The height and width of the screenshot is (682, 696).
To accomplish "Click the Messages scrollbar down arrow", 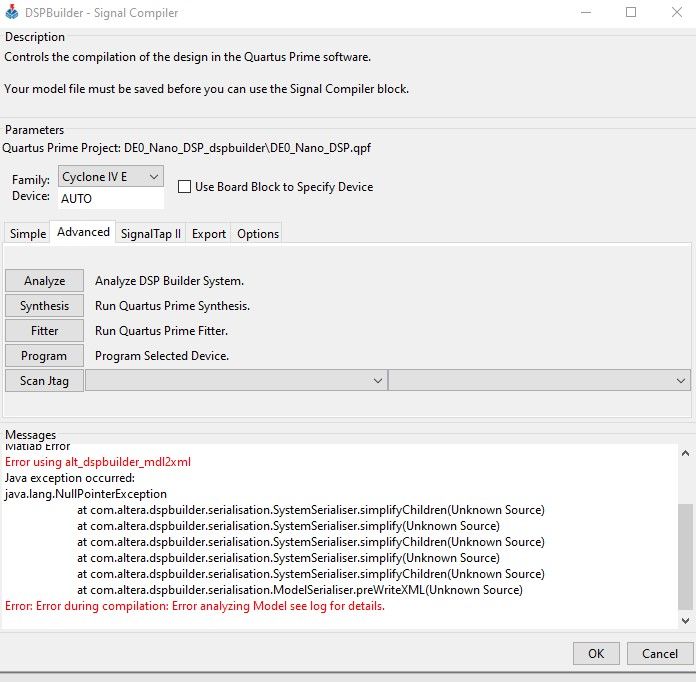I will coord(685,620).
